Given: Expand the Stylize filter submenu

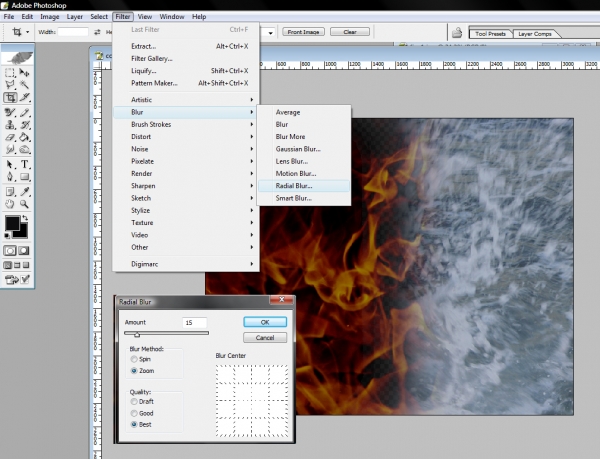Looking at the screenshot, I should click(x=186, y=210).
